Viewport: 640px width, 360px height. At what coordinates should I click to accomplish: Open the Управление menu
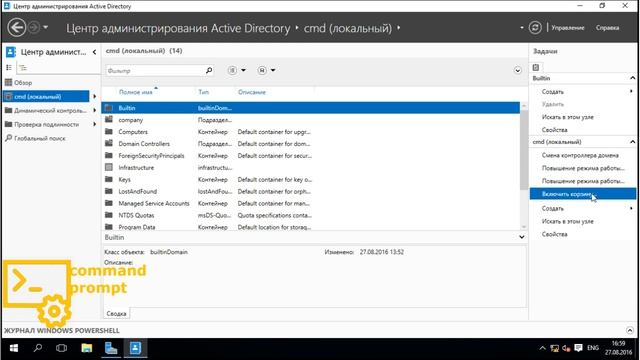pos(567,28)
